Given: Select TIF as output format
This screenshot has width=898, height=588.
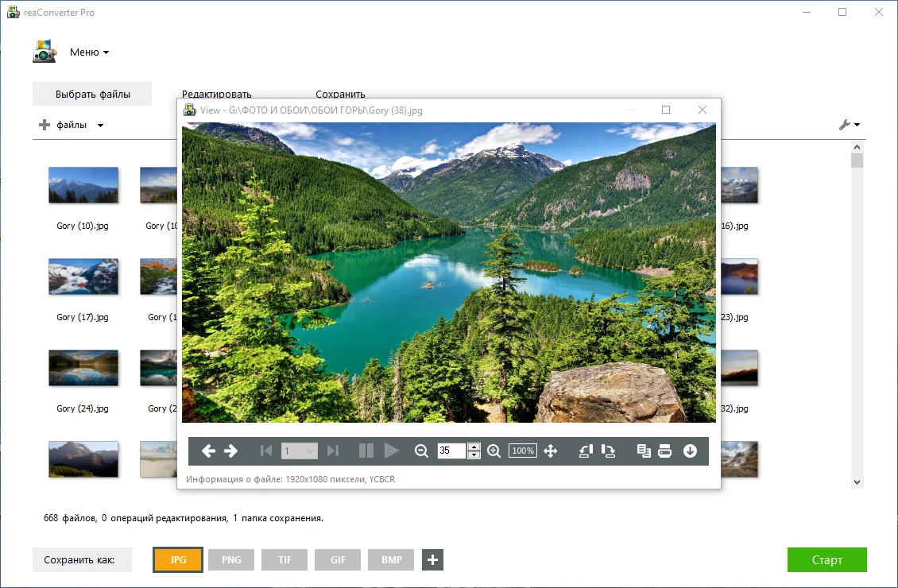Looking at the screenshot, I should (284, 560).
